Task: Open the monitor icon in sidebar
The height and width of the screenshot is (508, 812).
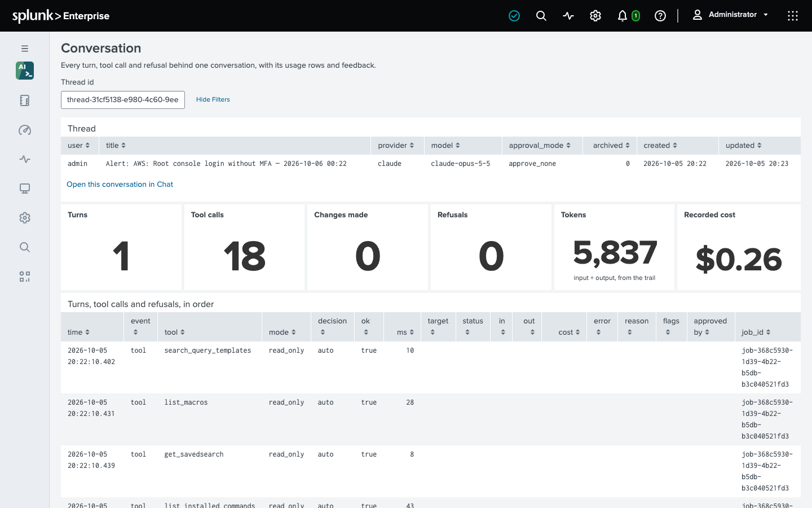Action: (x=25, y=189)
